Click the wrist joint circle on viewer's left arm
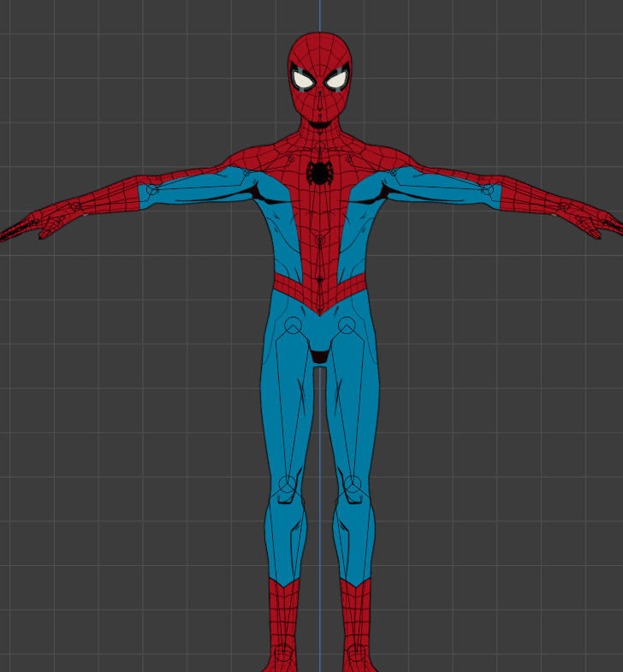Screen dimensions: 623x672 [75, 206]
